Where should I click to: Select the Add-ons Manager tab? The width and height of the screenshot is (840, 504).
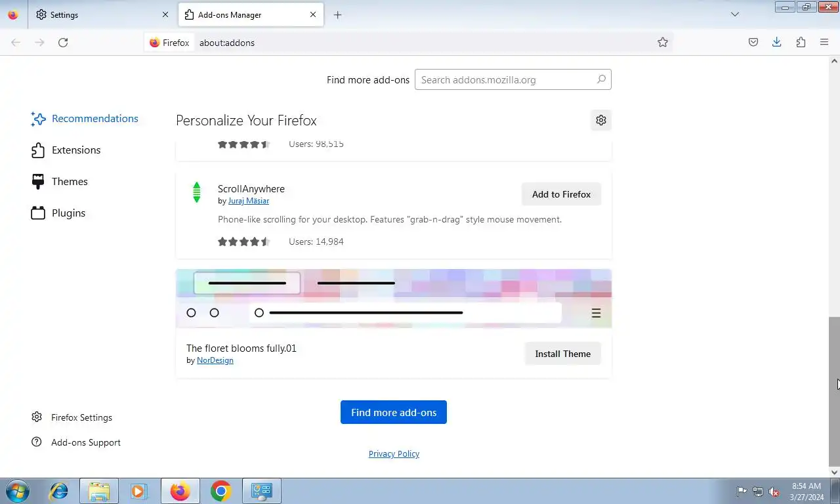tap(251, 14)
